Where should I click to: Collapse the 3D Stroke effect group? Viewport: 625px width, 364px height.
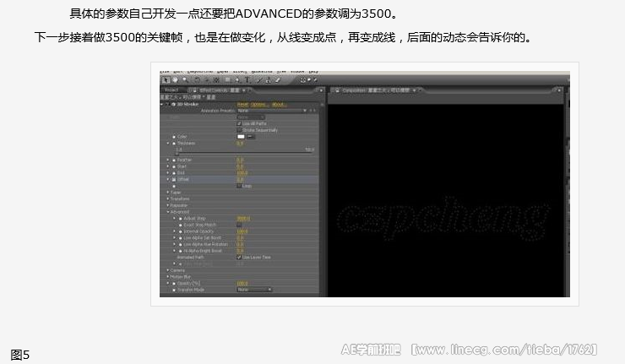[x=162, y=104]
